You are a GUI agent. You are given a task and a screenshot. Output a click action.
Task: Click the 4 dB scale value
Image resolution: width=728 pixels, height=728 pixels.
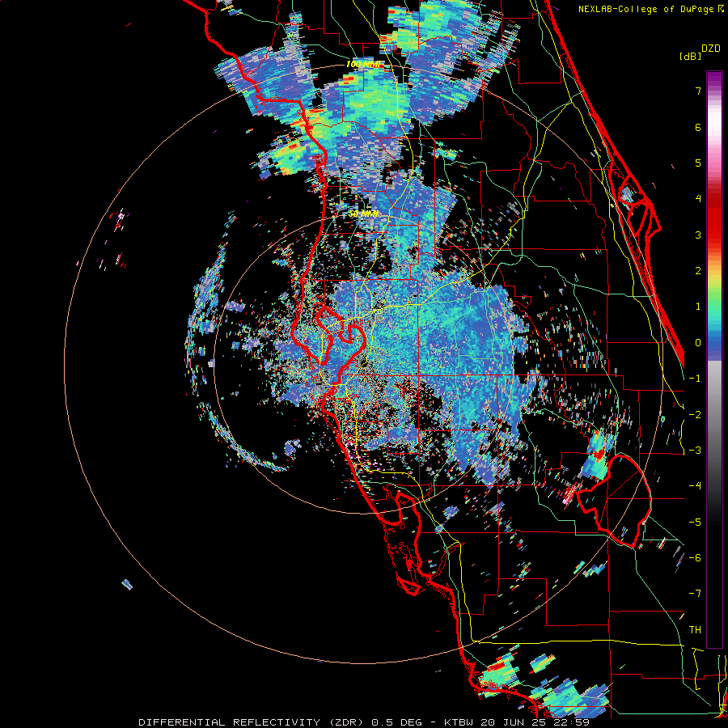click(698, 199)
